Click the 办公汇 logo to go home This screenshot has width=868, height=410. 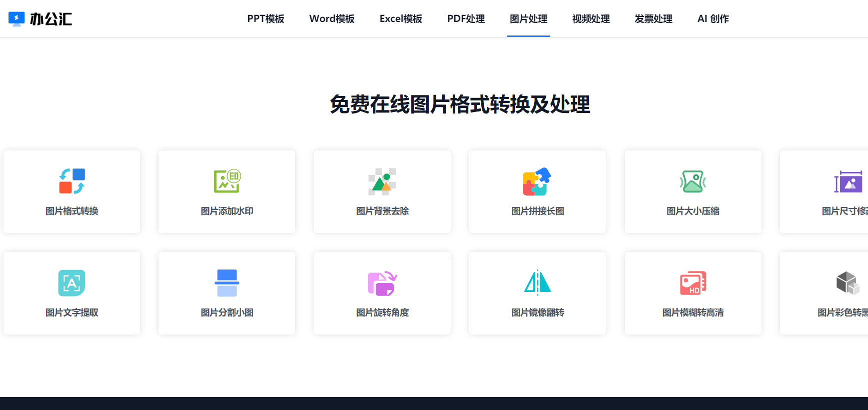[41, 19]
